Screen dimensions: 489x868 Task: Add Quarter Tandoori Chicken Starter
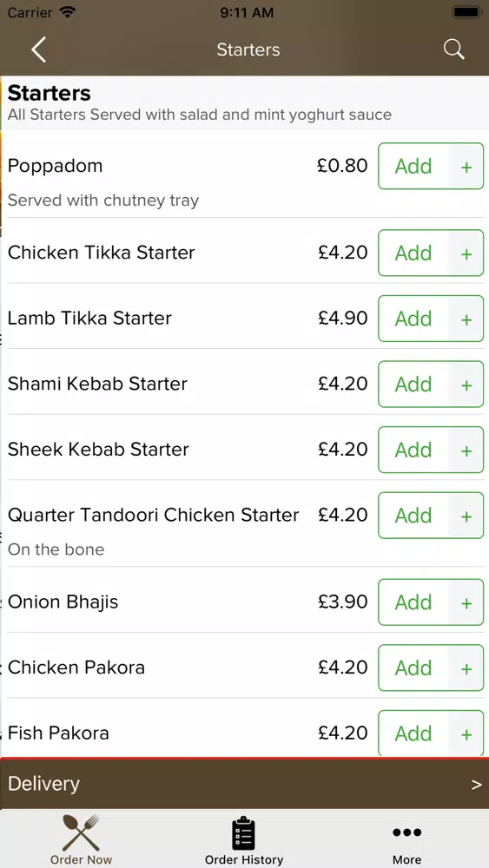tap(413, 516)
